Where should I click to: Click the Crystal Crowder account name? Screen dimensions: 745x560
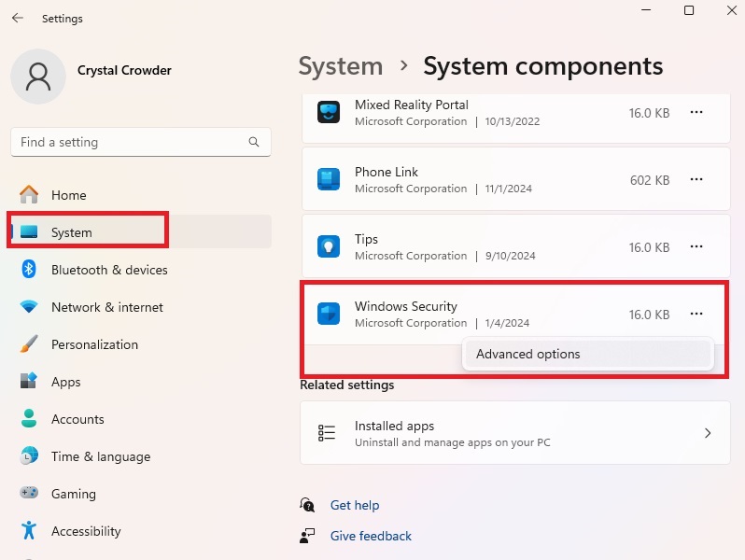[124, 70]
